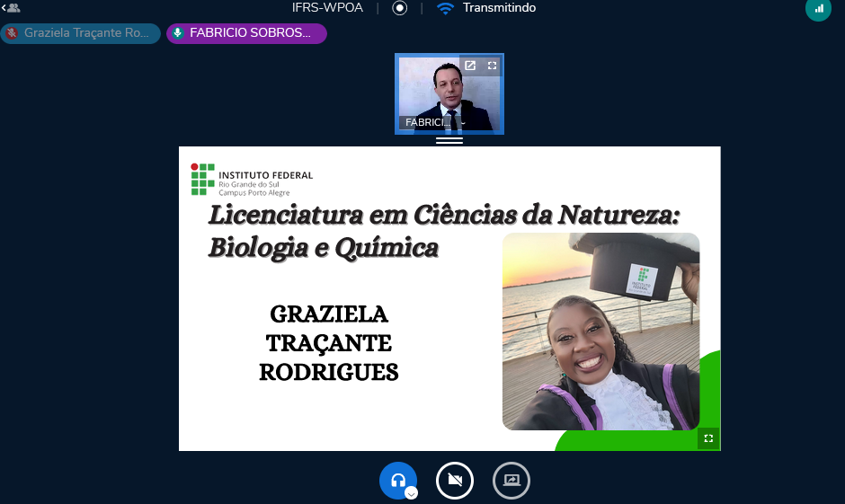
Task: Click the FABRICIO SOBROS talking indicator
Action: coord(246,33)
